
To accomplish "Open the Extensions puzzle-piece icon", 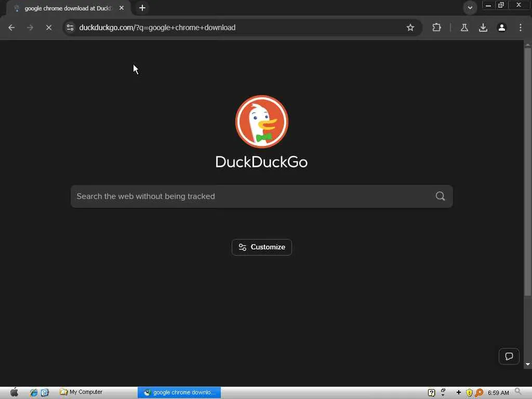I will click(436, 28).
